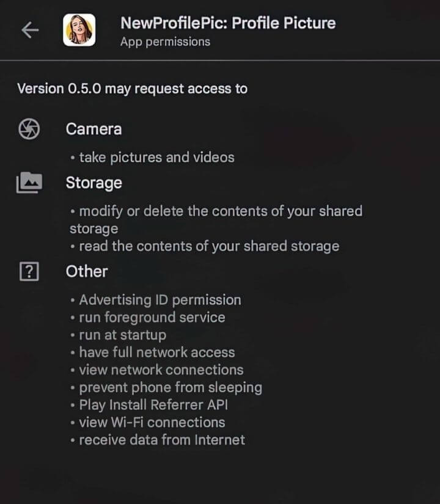Tap 'have full network access' entry
440x504 pixels.
[156, 352]
